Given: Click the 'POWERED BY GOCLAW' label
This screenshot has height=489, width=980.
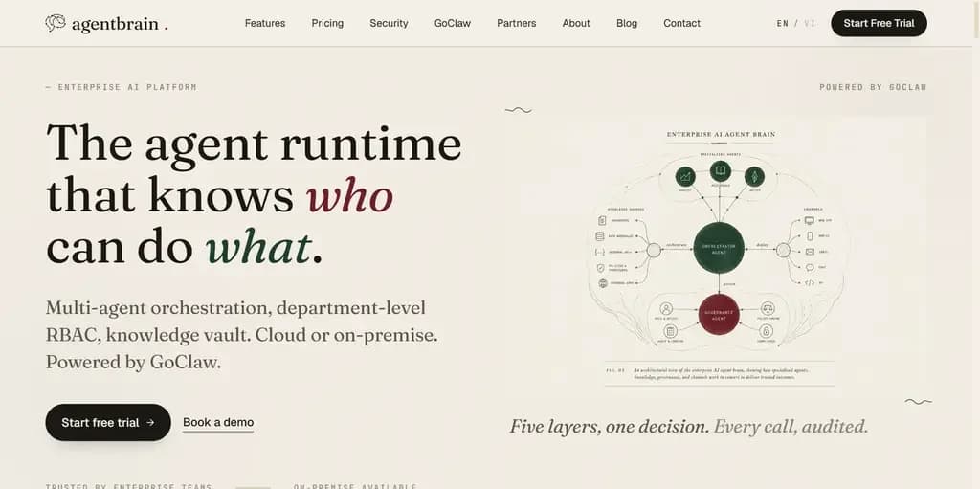Looking at the screenshot, I should click(x=873, y=87).
